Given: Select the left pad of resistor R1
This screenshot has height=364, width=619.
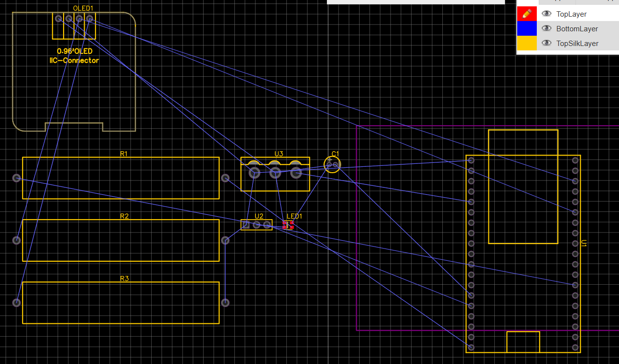Looking at the screenshot, I should 17,178.
